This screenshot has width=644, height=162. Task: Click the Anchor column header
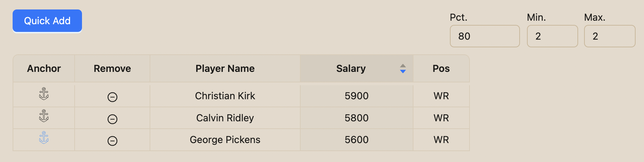coord(44,69)
